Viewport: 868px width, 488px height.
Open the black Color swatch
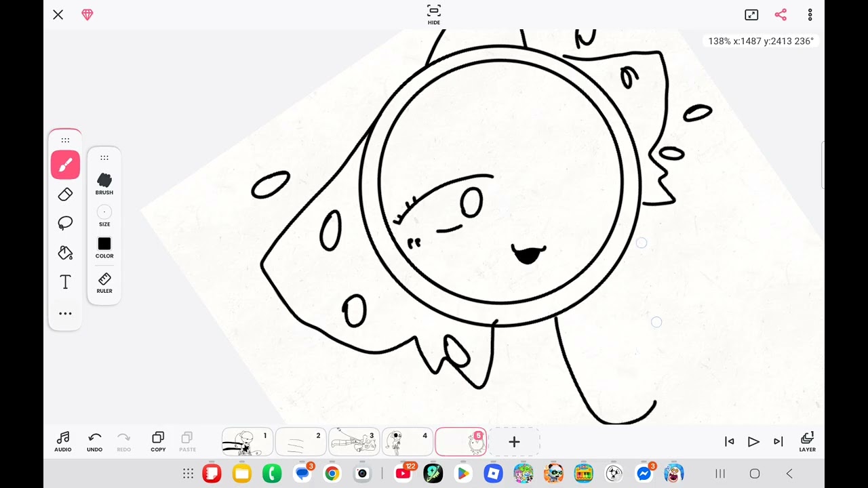[x=104, y=247]
